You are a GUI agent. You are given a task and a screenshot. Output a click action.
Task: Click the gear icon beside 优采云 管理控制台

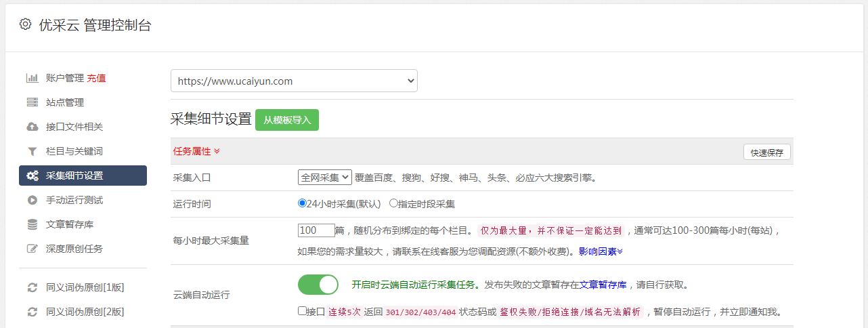(x=25, y=24)
